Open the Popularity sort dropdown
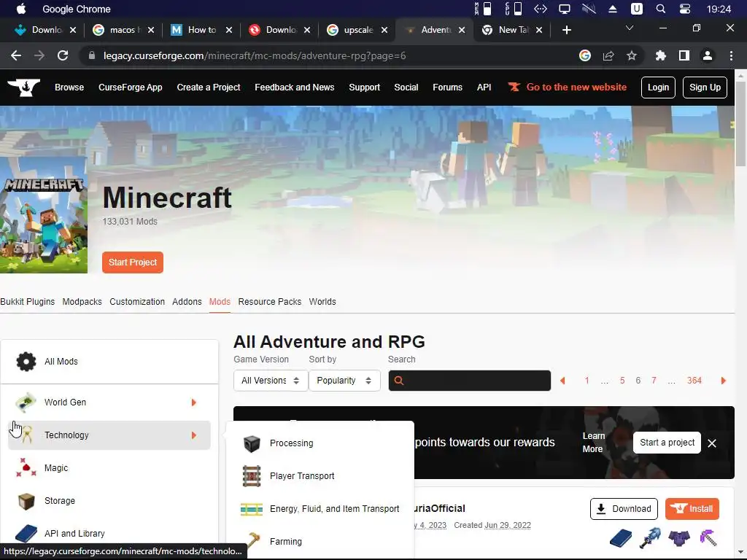The height and width of the screenshot is (560, 747). 344,381
